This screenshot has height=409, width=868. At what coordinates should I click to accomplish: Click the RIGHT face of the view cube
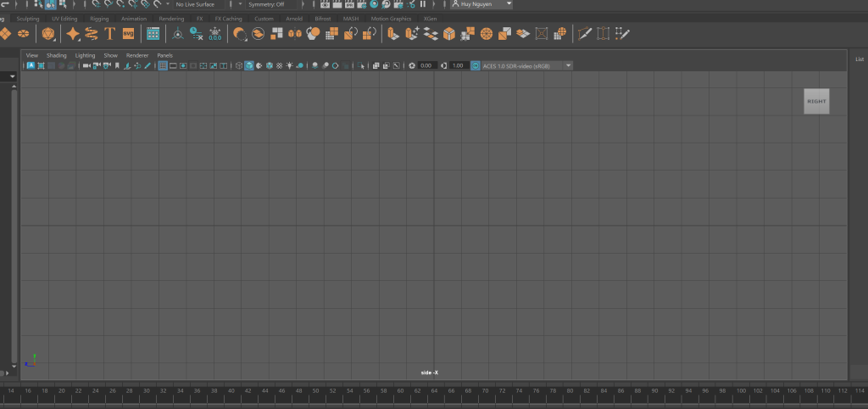coord(816,101)
